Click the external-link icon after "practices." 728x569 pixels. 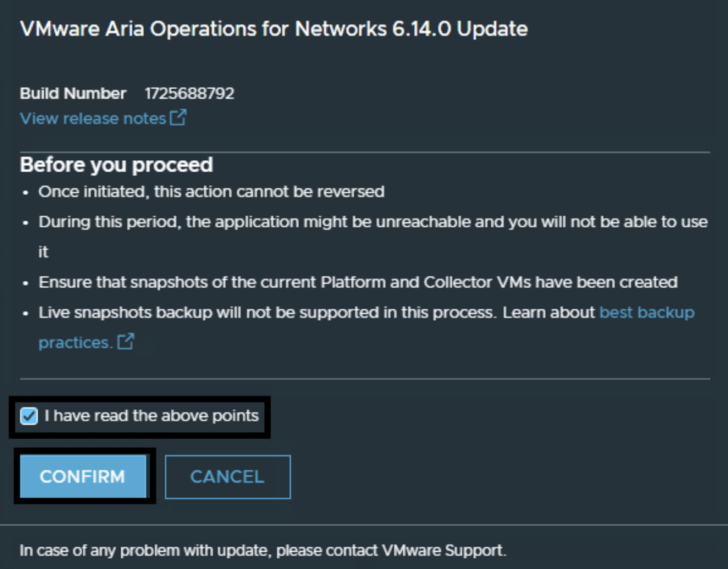click(x=126, y=342)
